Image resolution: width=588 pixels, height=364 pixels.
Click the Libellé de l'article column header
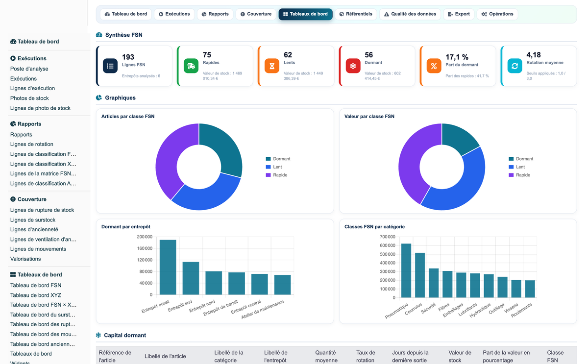coord(165,356)
